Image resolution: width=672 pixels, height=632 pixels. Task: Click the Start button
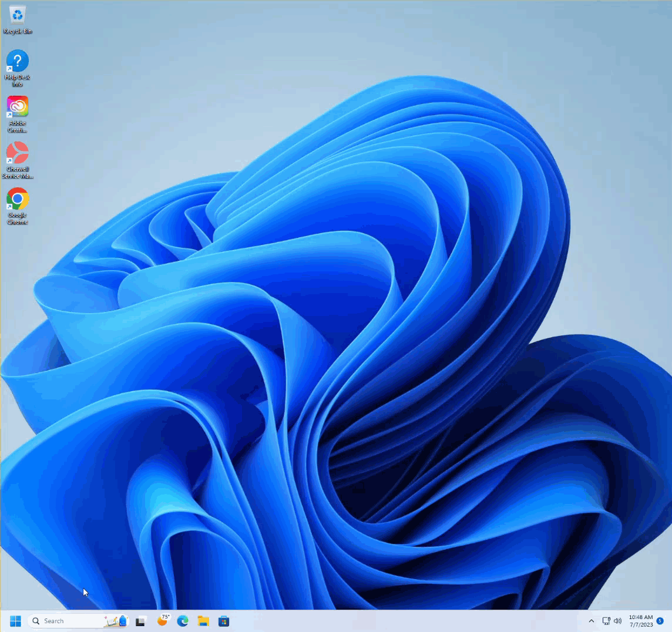click(14, 621)
